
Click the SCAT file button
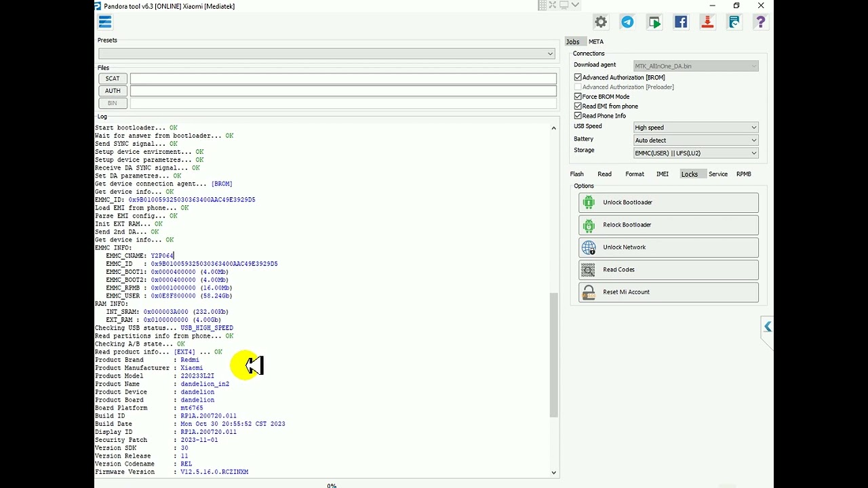tap(113, 79)
